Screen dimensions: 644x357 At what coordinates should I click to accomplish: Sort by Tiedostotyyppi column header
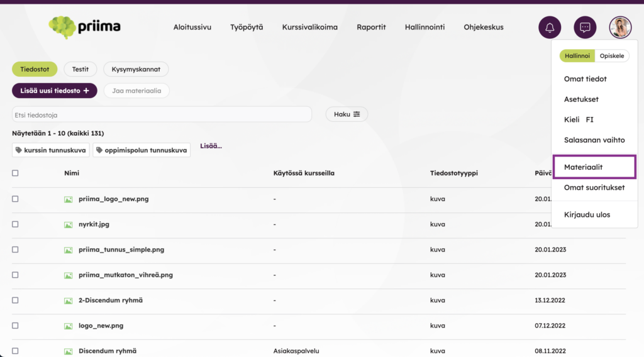tap(454, 173)
